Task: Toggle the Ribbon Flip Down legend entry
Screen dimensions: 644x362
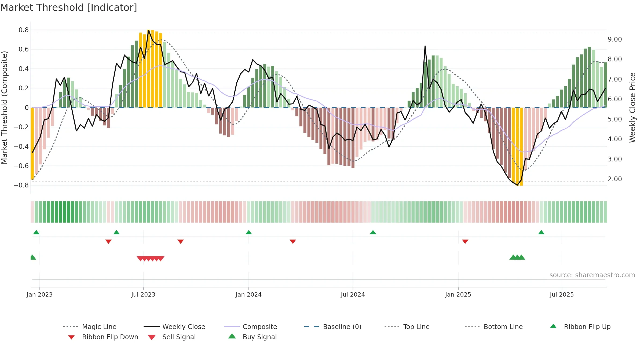Action: [x=103, y=337]
